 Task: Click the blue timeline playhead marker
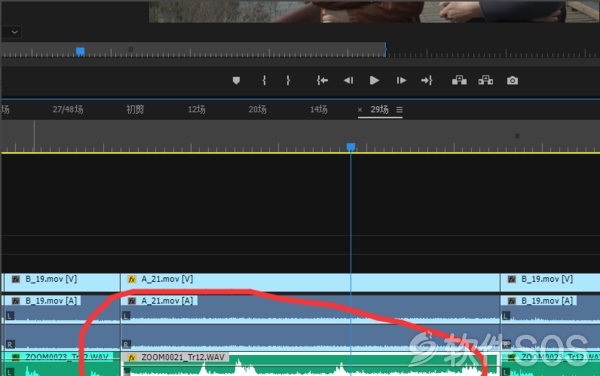pyautogui.click(x=351, y=147)
